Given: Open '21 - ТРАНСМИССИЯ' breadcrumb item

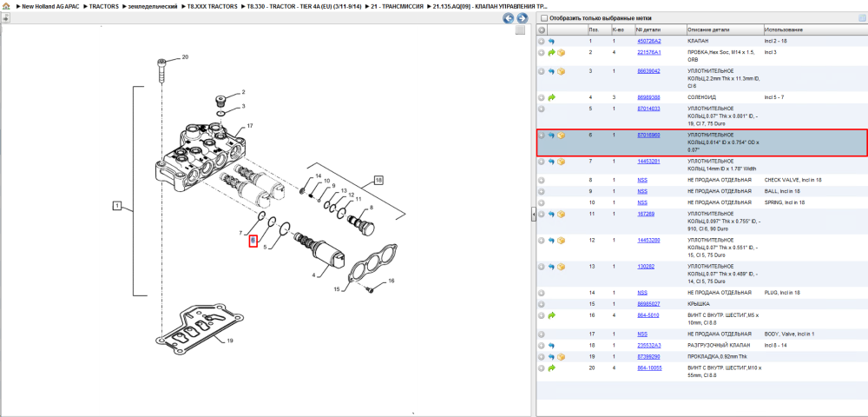Looking at the screenshot, I should coord(395,6).
